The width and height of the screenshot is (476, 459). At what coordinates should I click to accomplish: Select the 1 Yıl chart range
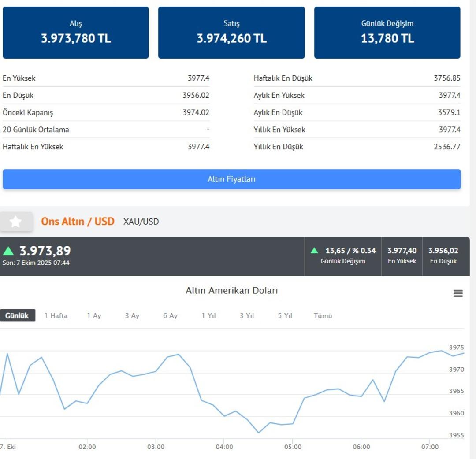click(208, 315)
